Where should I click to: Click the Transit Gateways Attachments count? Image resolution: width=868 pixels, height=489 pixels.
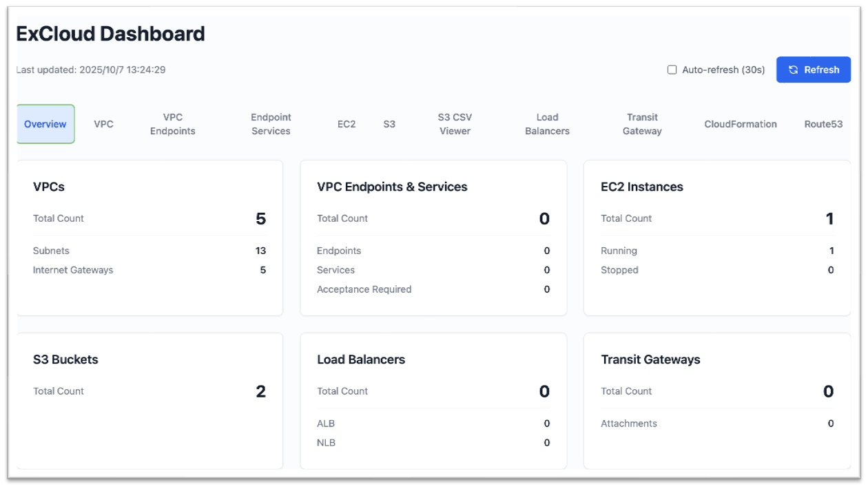831,423
